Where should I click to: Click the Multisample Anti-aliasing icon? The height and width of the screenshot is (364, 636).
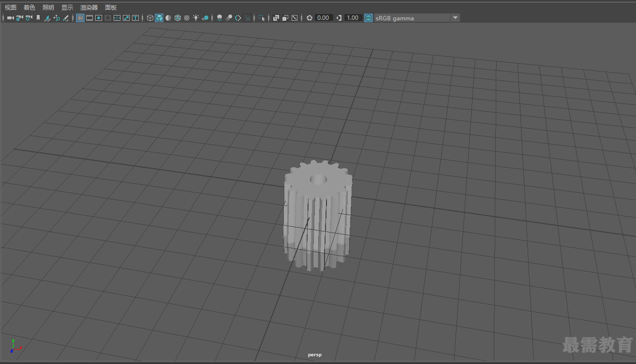[x=238, y=18]
